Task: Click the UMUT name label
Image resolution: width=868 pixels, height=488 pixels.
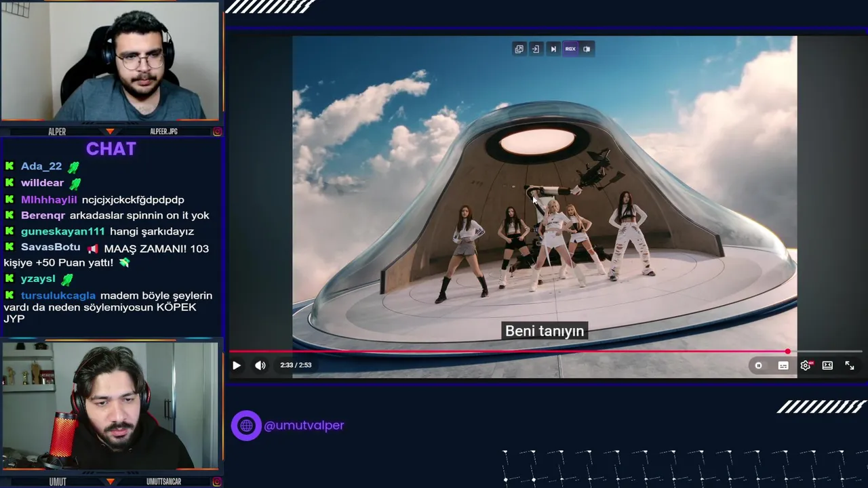Action: click(58, 482)
